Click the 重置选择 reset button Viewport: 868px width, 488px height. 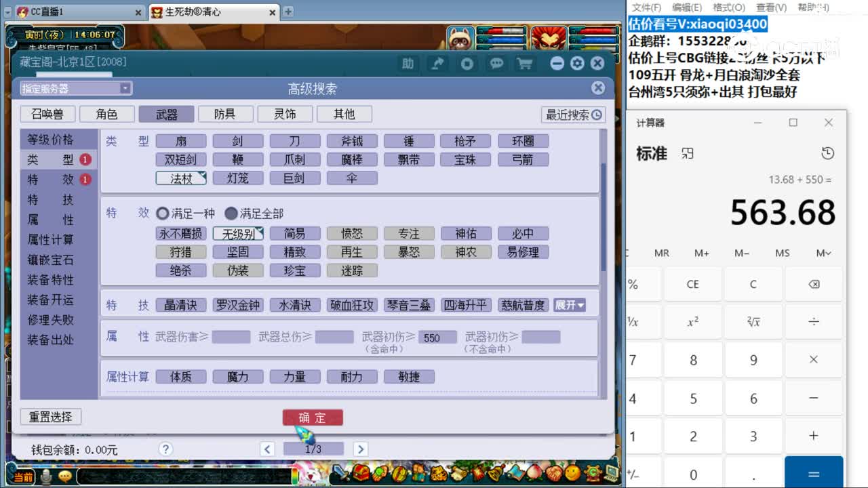(x=50, y=417)
